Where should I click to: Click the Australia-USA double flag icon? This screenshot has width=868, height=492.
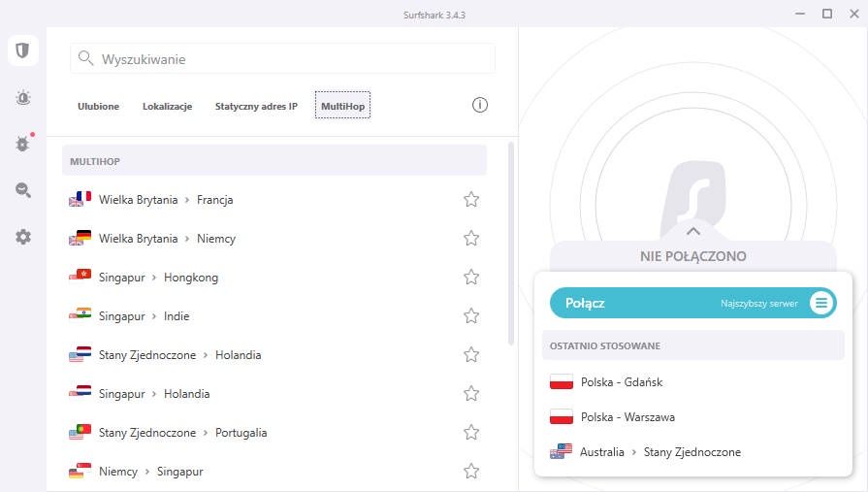(x=561, y=451)
